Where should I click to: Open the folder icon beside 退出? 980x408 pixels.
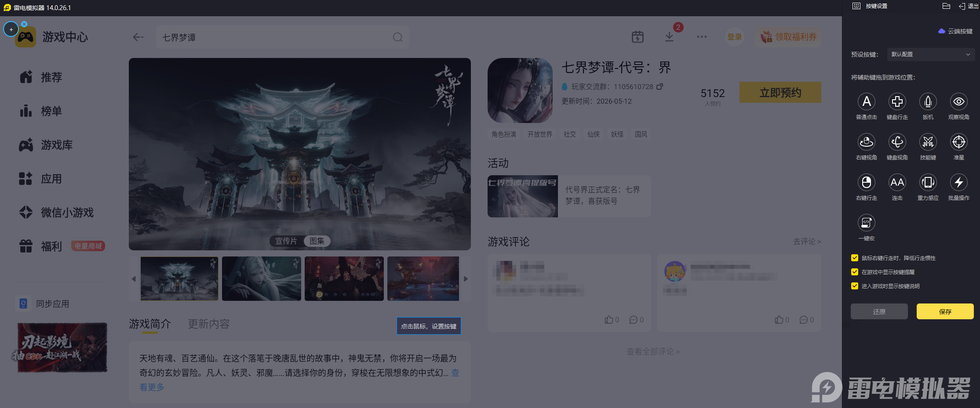(x=946, y=6)
